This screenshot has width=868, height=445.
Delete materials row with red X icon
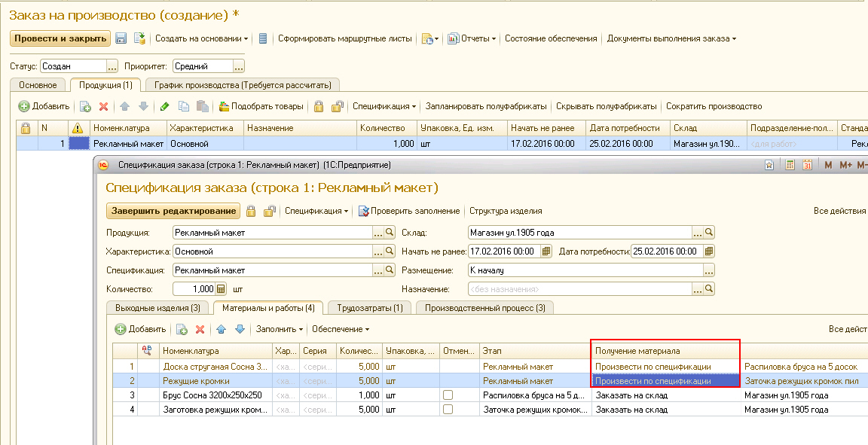tap(200, 329)
